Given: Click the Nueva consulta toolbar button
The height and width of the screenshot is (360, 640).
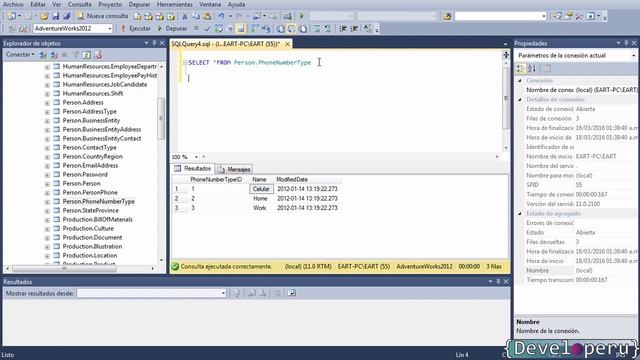Looking at the screenshot, I should tap(103, 16).
